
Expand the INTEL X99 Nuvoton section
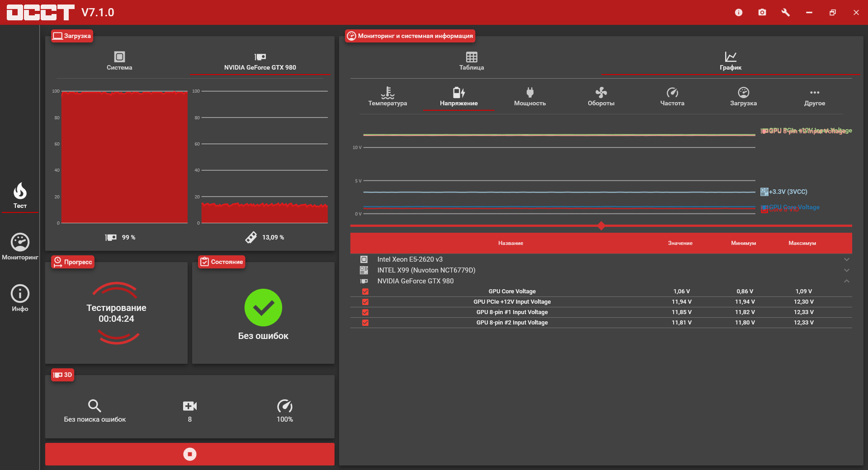847,270
